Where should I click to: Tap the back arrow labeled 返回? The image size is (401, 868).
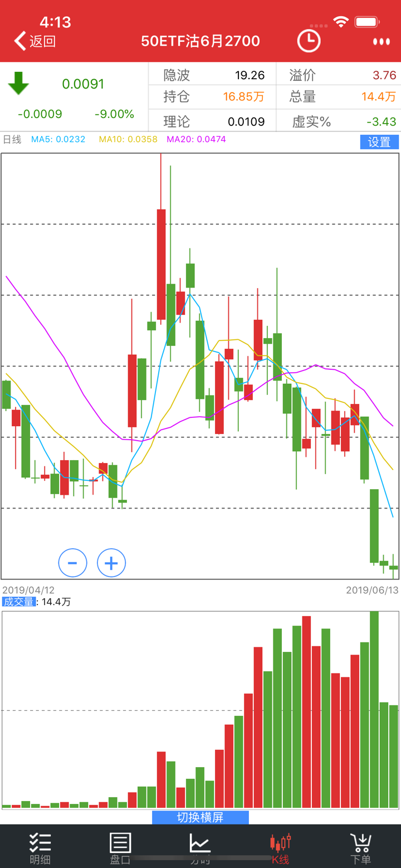tap(35, 41)
